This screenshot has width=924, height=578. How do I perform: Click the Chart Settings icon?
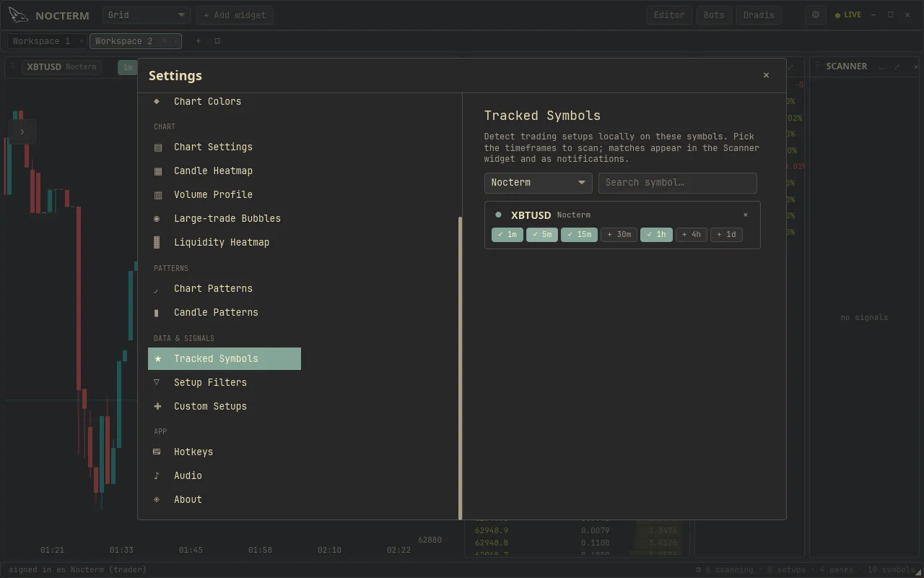157,147
